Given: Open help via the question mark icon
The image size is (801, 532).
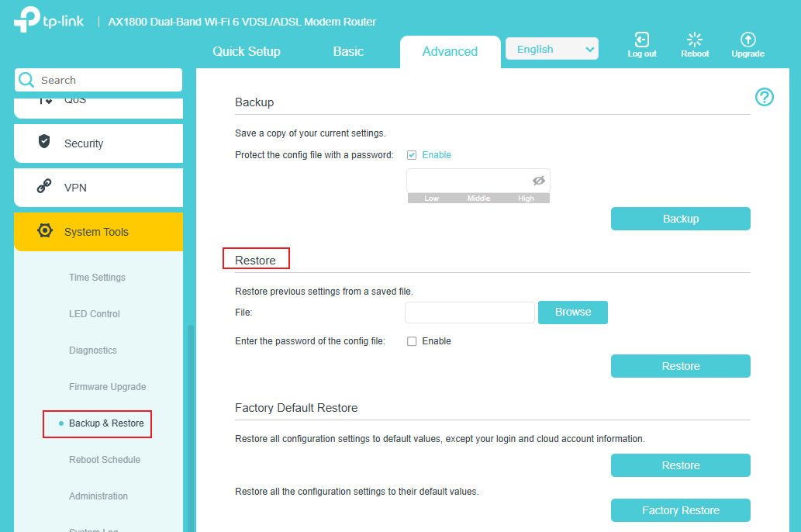Looking at the screenshot, I should click(764, 98).
